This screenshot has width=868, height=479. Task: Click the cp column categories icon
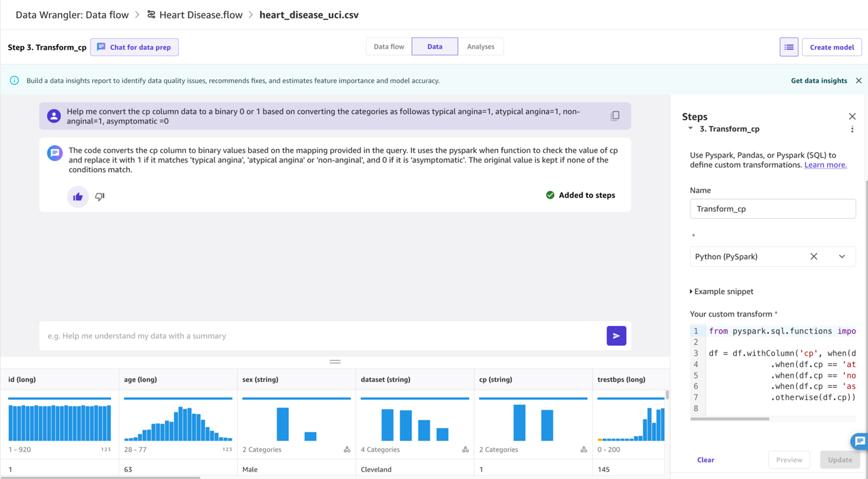pyautogui.click(x=583, y=449)
